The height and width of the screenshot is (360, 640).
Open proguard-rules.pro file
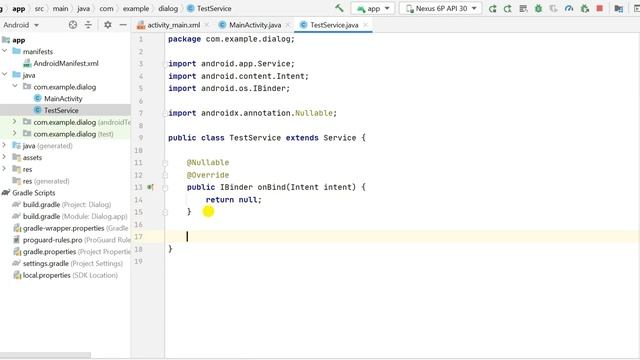coord(52,240)
